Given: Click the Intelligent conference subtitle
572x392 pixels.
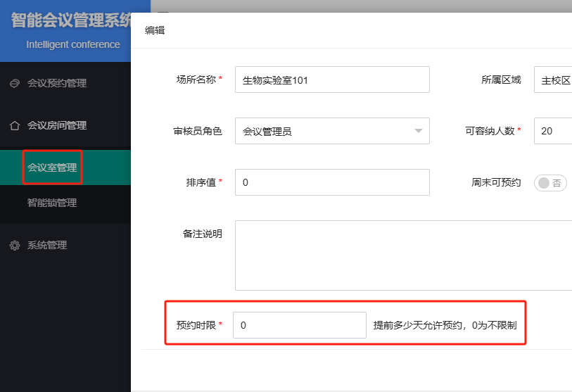Looking at the screenshot, I should point(73,44).
